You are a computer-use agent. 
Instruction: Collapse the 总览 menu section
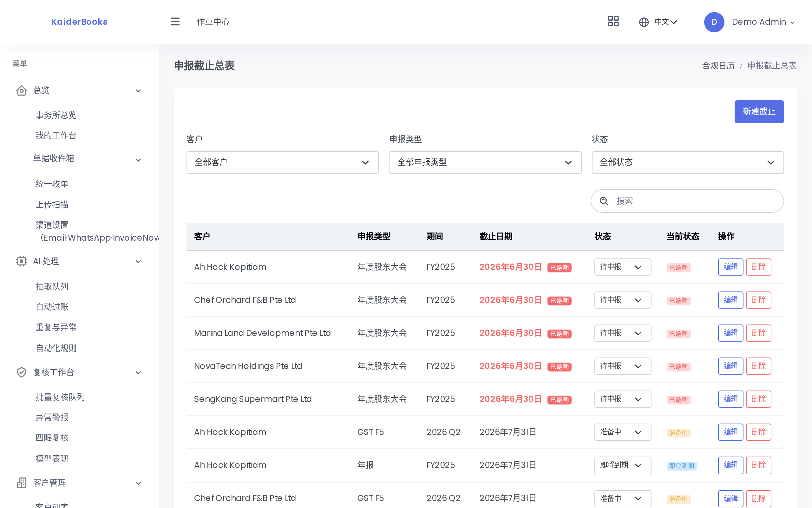138,91
